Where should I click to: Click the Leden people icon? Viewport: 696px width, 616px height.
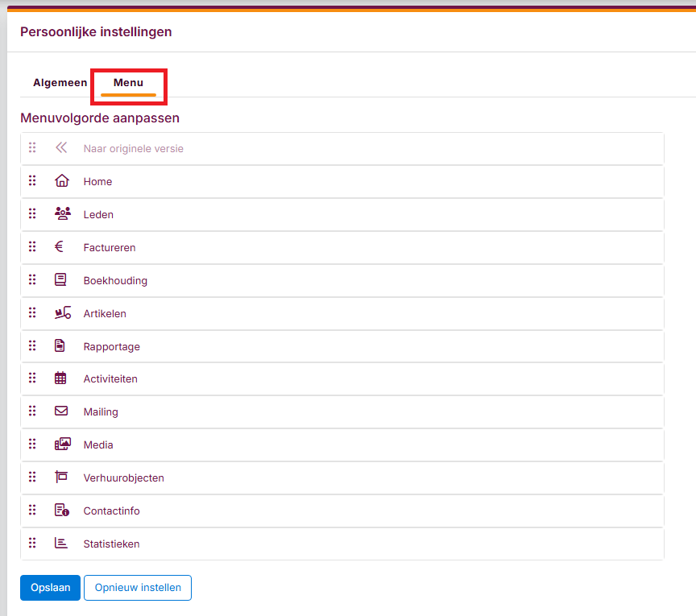pyautogui.click(x=62, y=214)
